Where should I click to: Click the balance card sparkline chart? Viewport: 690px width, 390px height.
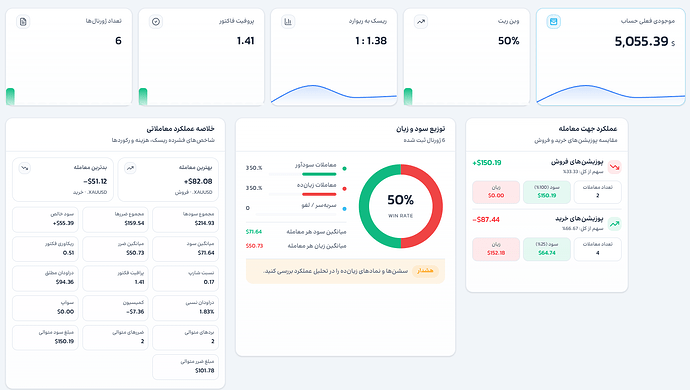[x=611, y=94]
